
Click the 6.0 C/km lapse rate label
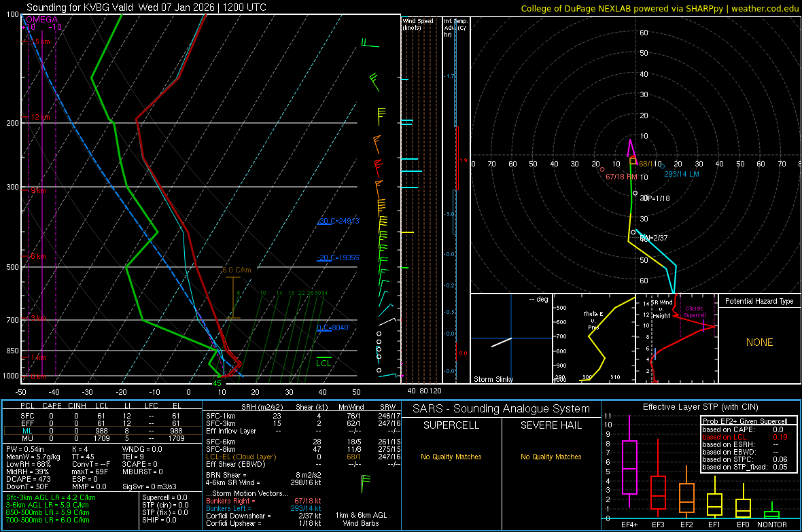point(237,270)
